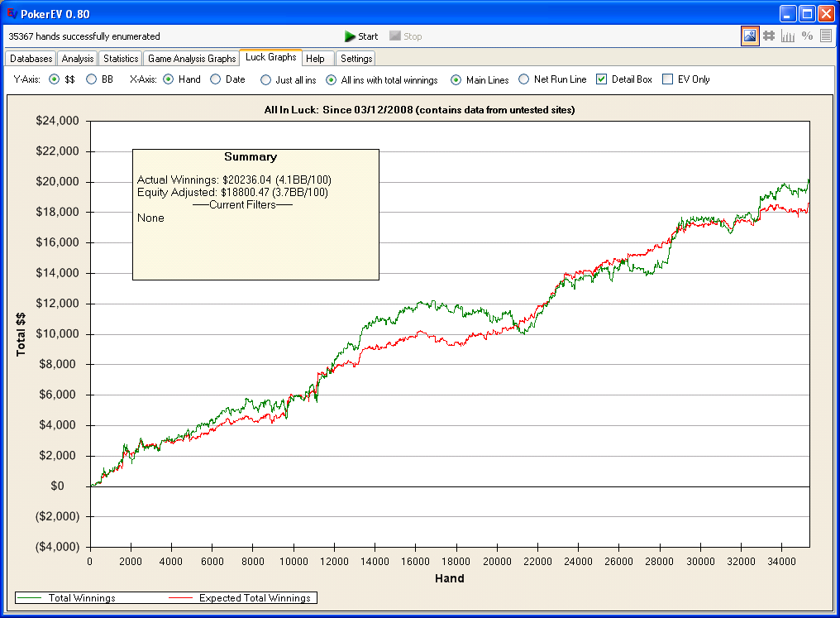This screenshot has width=840, height=618.
Task: Enable the EV Only checkbox
Action: click(x=667, y=79)
